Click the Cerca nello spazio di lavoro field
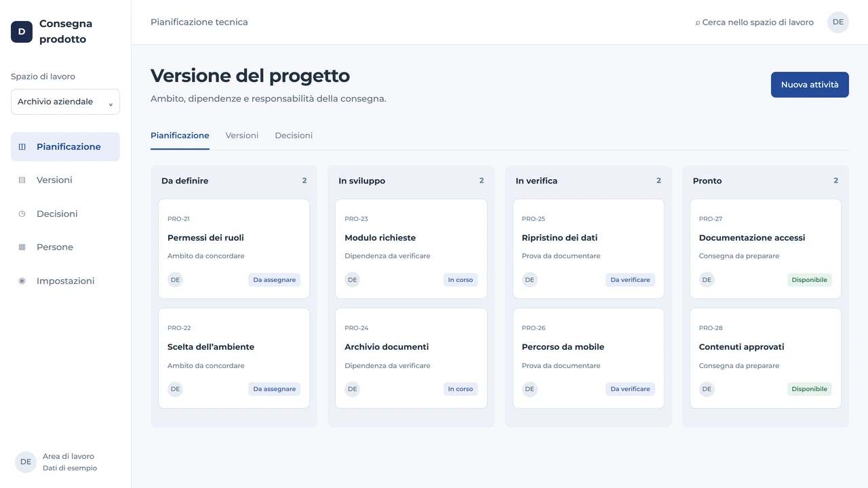This screenshot has height=488, width=868. coord(754,22)
